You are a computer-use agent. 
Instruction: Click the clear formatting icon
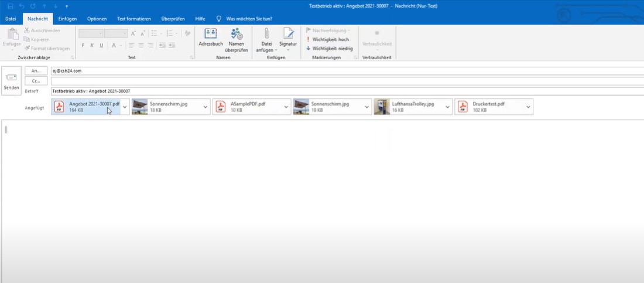(187, 34)
